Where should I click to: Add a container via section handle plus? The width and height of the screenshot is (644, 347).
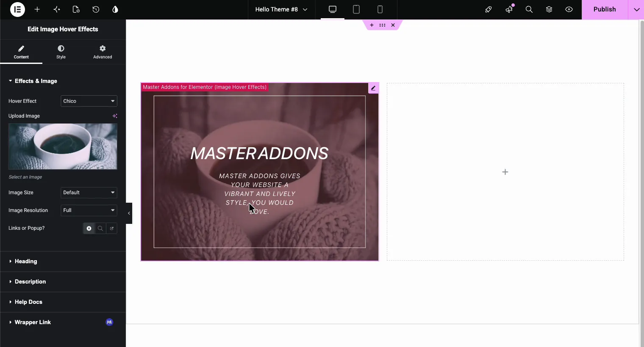point(372,25)
